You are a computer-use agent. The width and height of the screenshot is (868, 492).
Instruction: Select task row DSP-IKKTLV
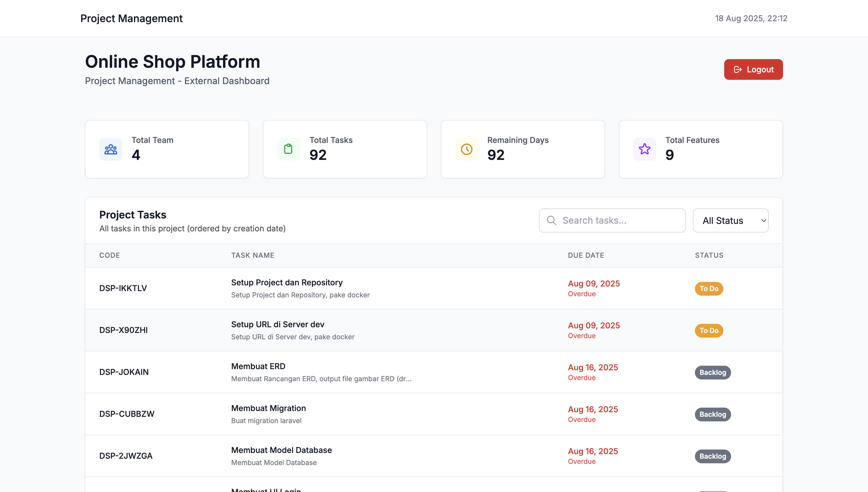(x=123, y=288)
